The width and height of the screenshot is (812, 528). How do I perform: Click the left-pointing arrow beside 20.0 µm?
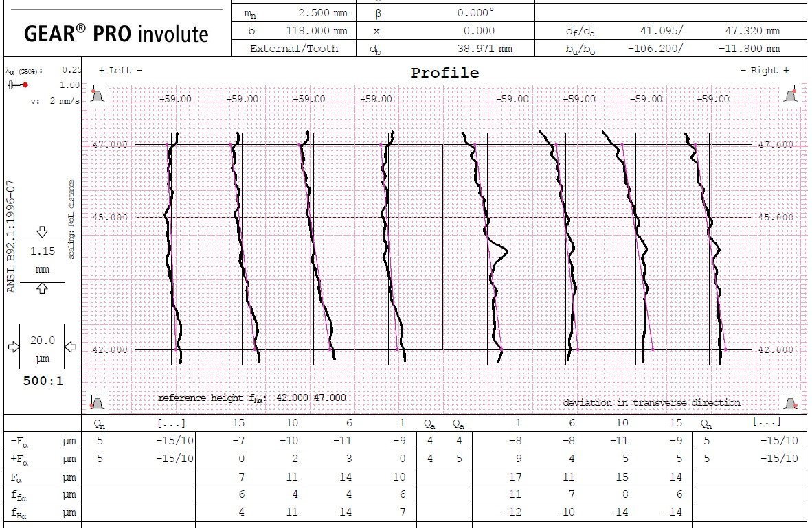[x=71, y=346]
